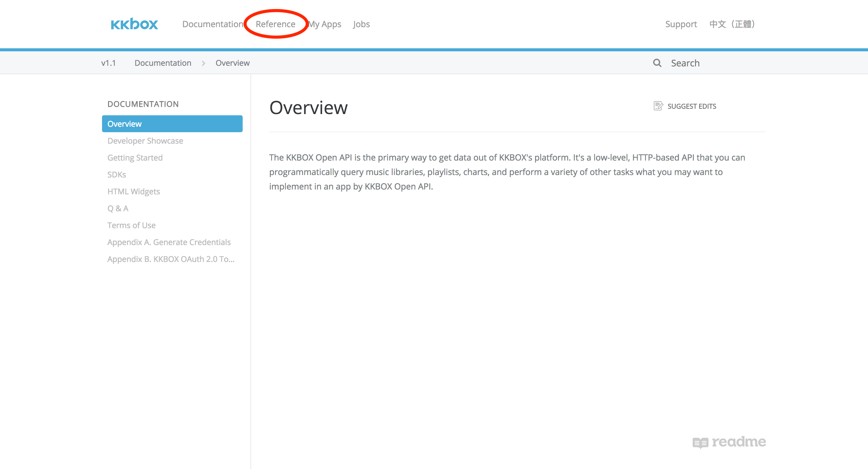This screenshot has width=868, height=469.
Task: Open the Support page
Action: pyautogui.click(x=681, y=24)
